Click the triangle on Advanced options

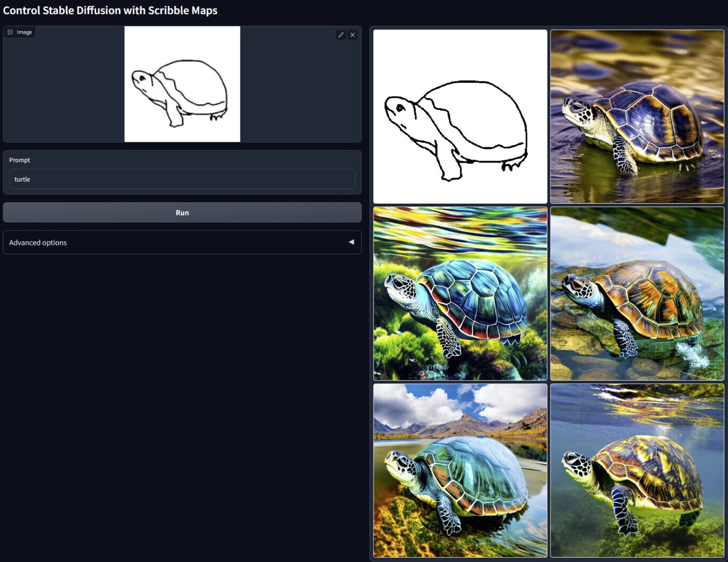351,242
